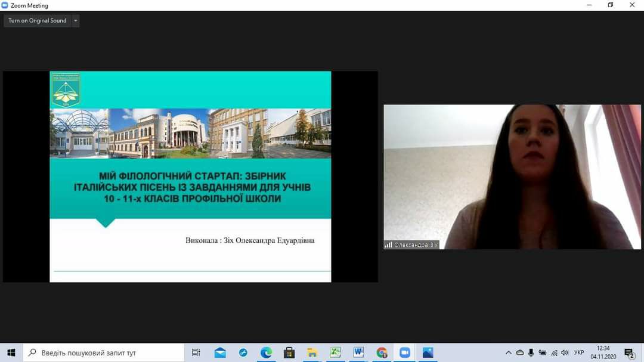Open the notification action center
The image size is (644, 362).
tap(628, 352)
